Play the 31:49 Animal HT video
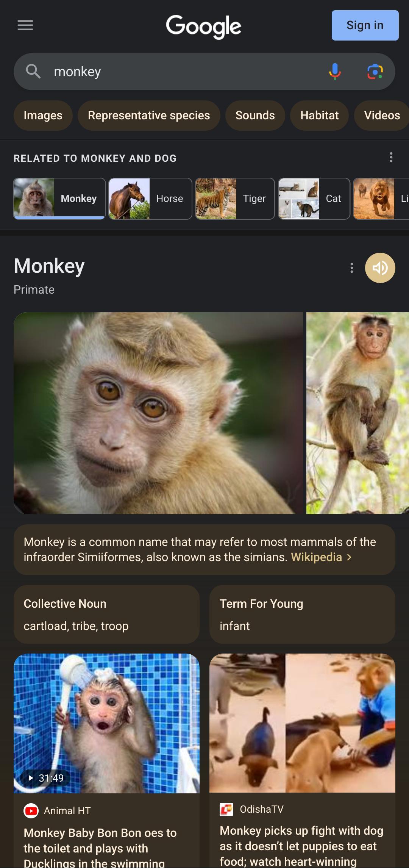 click(106, 723)
